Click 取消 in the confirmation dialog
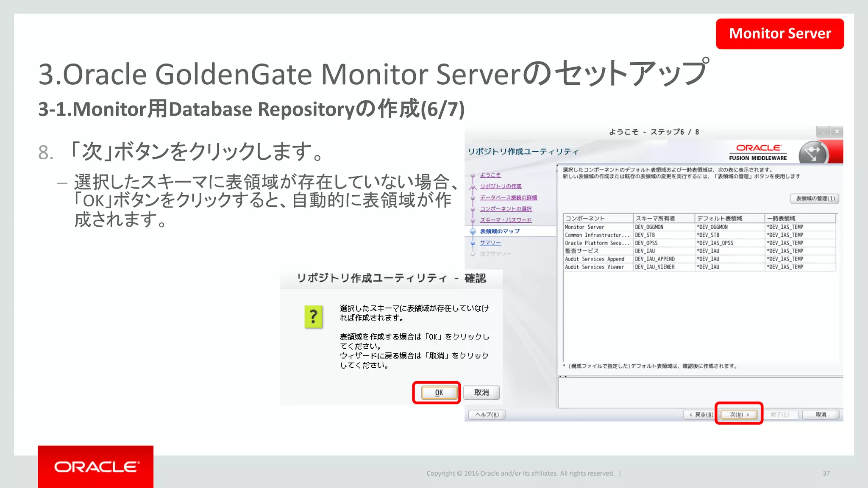 pyautogui.click(x=481, y=392)
